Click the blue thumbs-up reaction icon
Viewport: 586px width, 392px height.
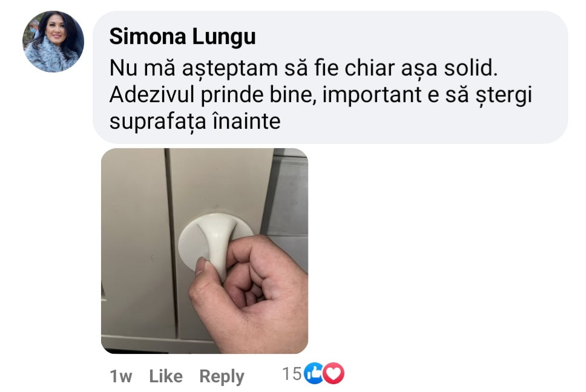[313, 373]
